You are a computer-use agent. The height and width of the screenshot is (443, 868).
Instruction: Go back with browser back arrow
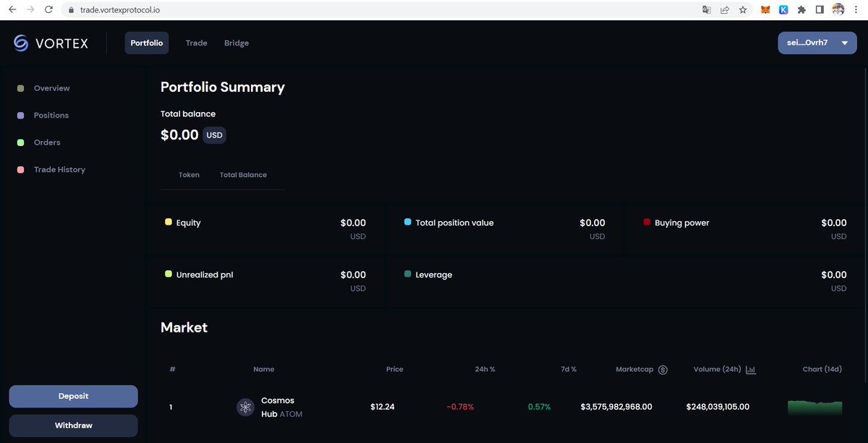click(x=12, y=10)
